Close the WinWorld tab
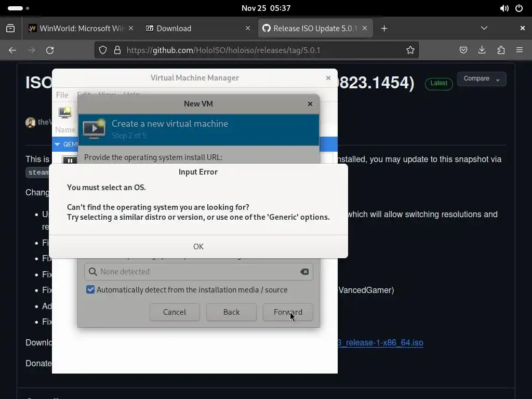532x399 pixels. [x=131, y=28]
